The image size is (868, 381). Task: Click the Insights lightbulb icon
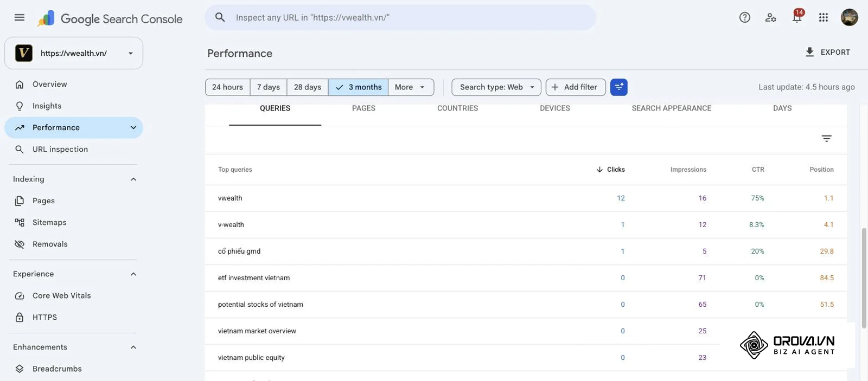point(20,106)
